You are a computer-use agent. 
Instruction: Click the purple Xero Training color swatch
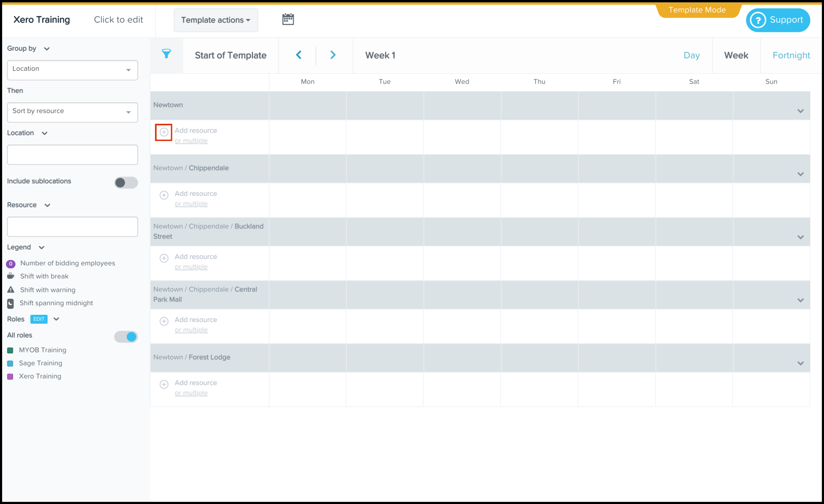click(10, 377)
